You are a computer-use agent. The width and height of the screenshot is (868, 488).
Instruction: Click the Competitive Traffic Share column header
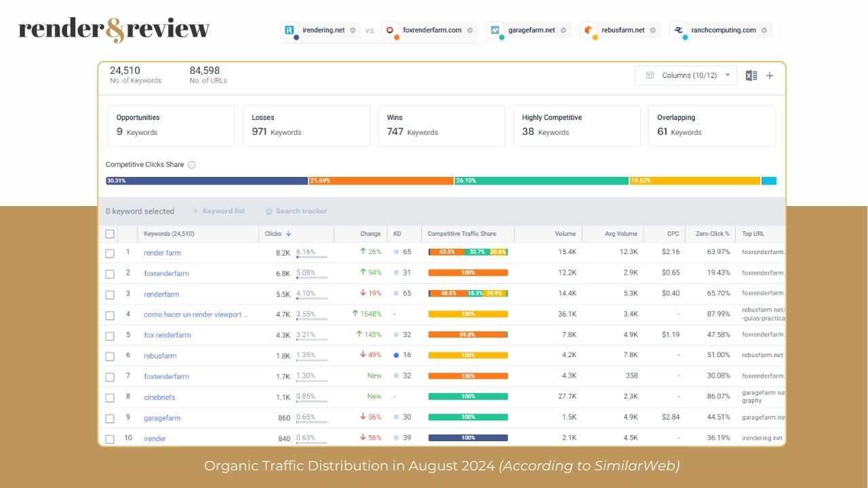462,234
